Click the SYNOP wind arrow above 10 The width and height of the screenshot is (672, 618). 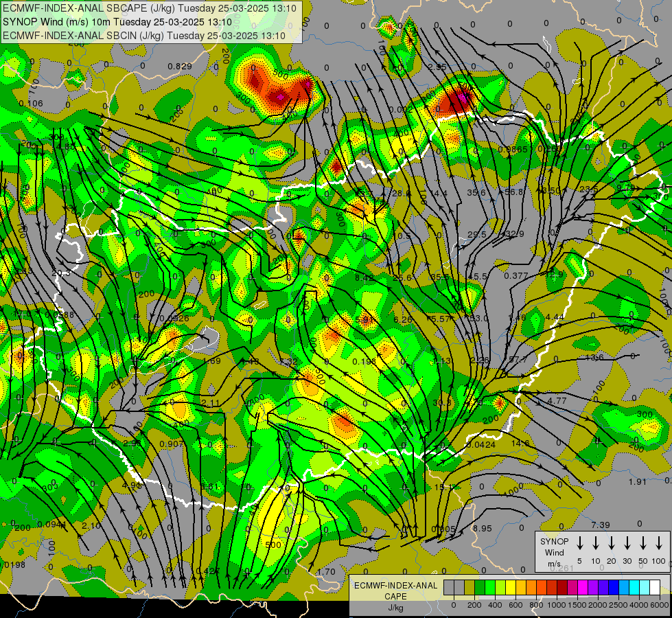tap(595, 543)
